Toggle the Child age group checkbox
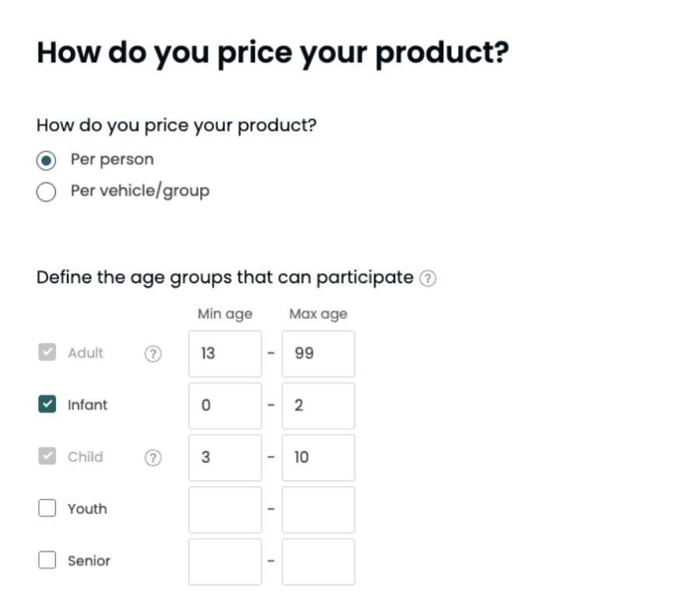691x616 pixels. click(47, 457)
